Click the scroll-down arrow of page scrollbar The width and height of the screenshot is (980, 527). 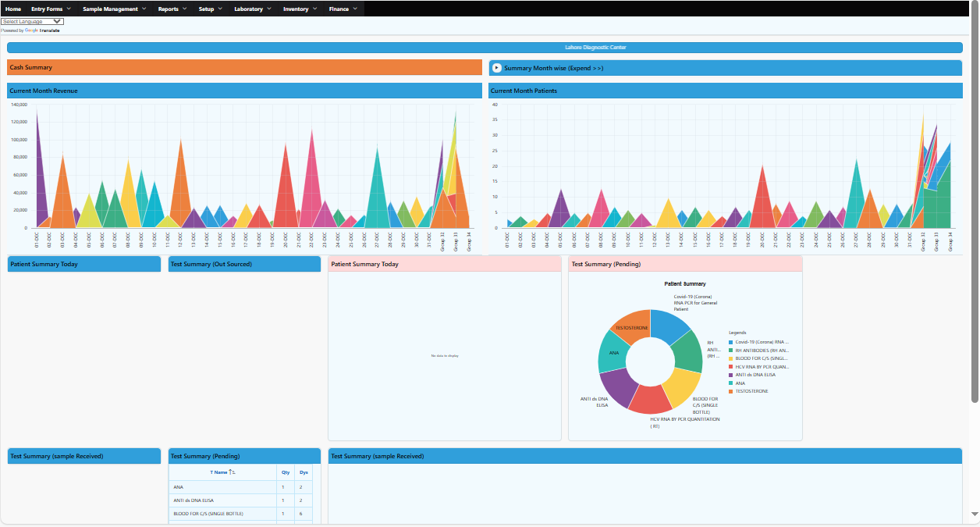(975, 514)
